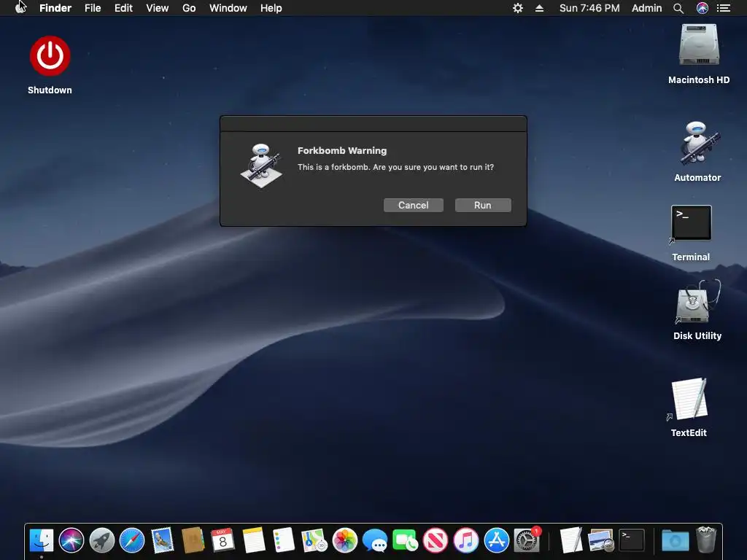The height and width of the screenshot is (560, 747).
Task: Open the Finder menu
Action: point(55,8)
